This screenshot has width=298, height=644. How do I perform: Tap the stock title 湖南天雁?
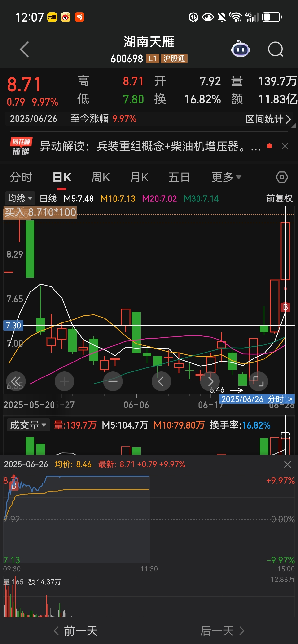pos(149,42)
